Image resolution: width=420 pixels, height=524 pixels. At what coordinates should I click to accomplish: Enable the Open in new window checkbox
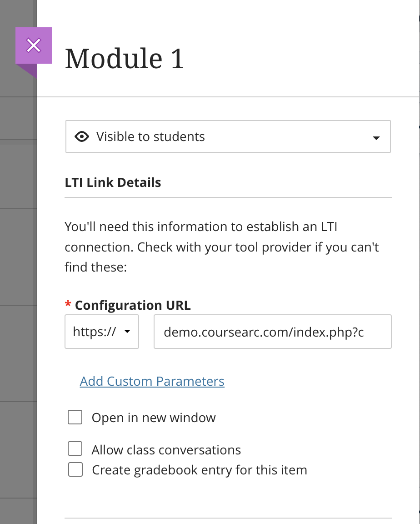click(75, 418)
